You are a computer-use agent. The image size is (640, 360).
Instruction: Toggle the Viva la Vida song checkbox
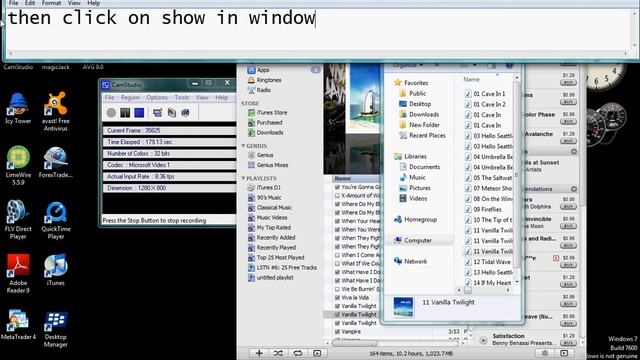click(x=337, y=298)
